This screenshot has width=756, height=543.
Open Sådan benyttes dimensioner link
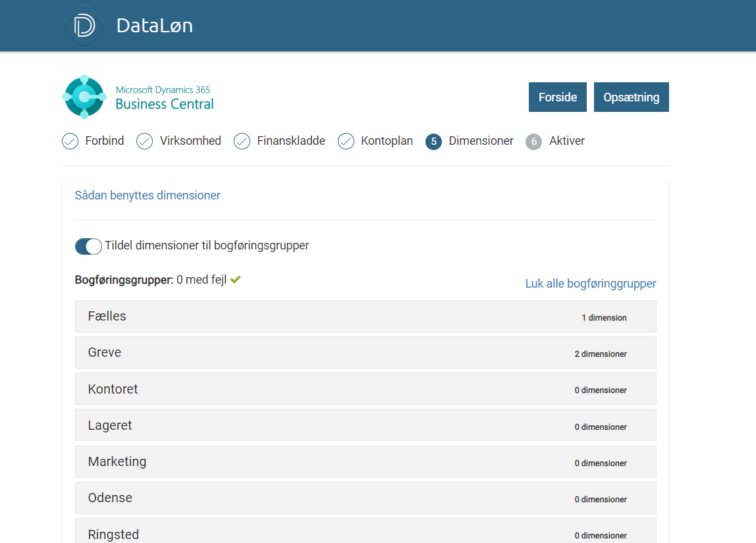click(148, 195)
